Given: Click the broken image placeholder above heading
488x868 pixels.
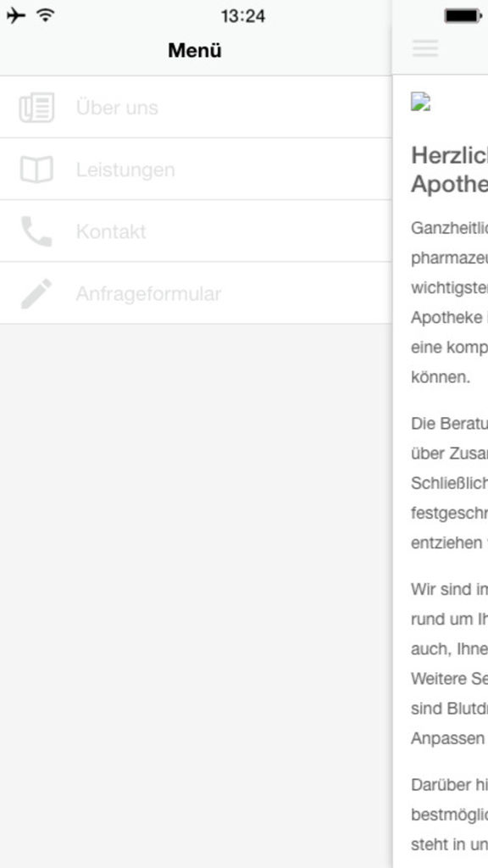Looking at the screenshot, I should coord(420,102).
